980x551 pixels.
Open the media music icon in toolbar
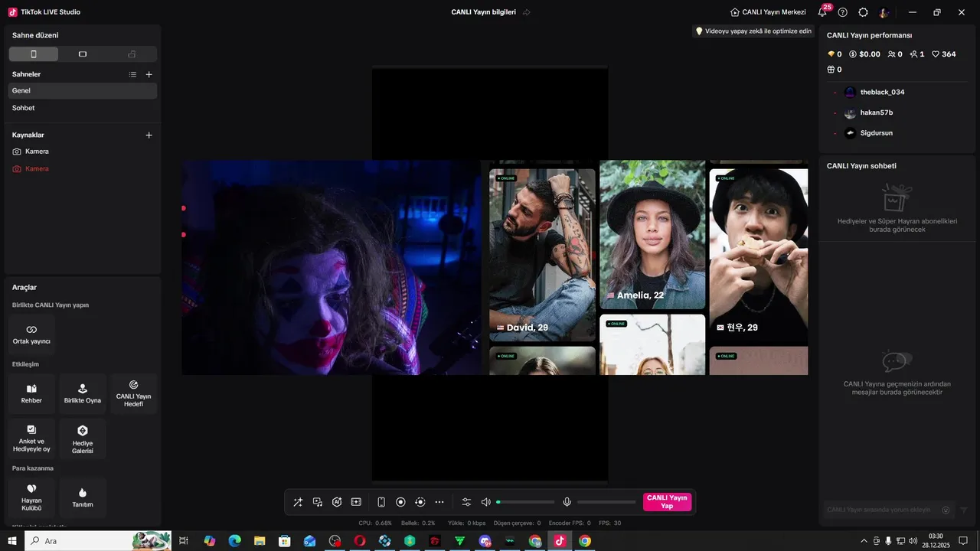tap(318, 502)
